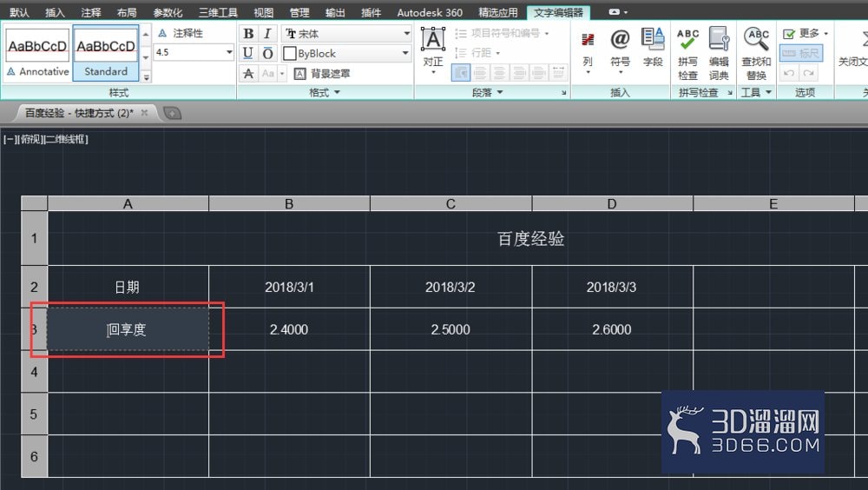
Task: Click the 二维线框 visual style label
Action: 65,139
